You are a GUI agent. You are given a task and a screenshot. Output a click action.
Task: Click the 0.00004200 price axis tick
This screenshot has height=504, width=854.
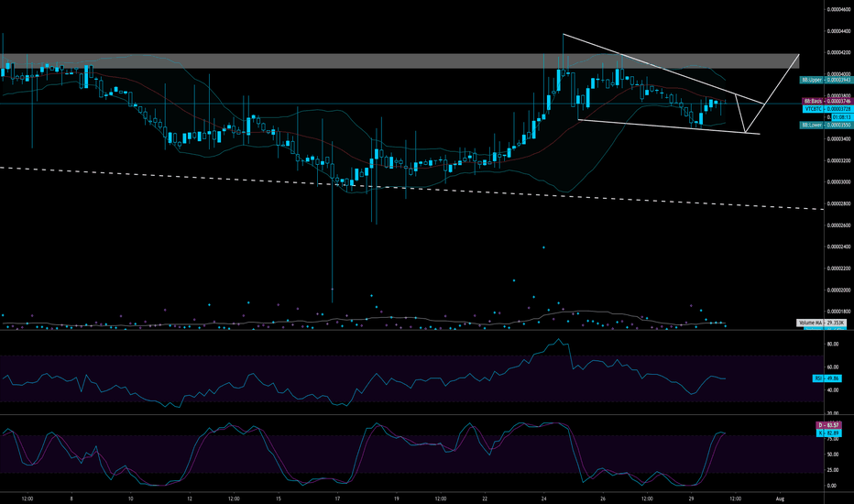(x=838, y=53)
